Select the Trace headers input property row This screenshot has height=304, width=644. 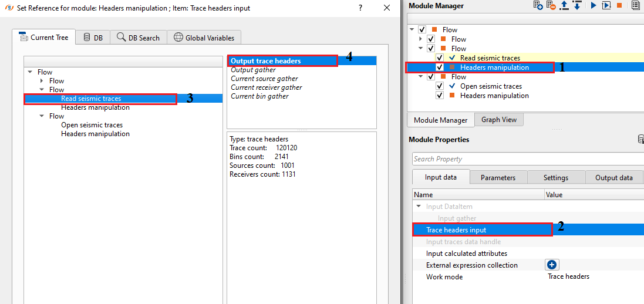tap(528, 229)
